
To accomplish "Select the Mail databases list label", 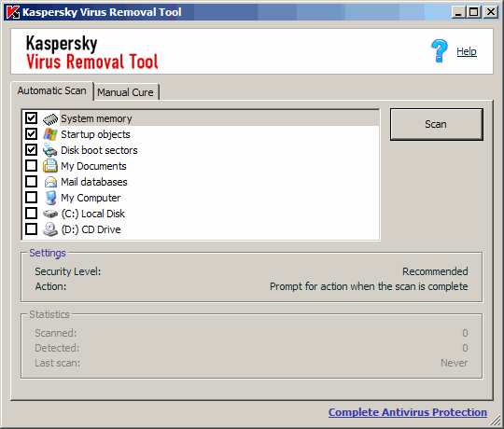I will pyautogui.click(x=94, y=182).
